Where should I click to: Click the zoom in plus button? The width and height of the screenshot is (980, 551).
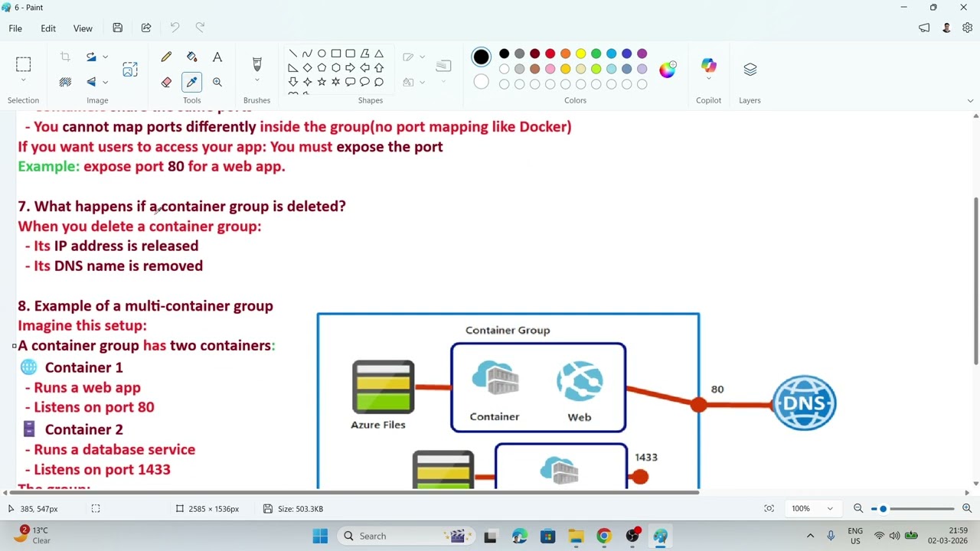pos(967,508)
